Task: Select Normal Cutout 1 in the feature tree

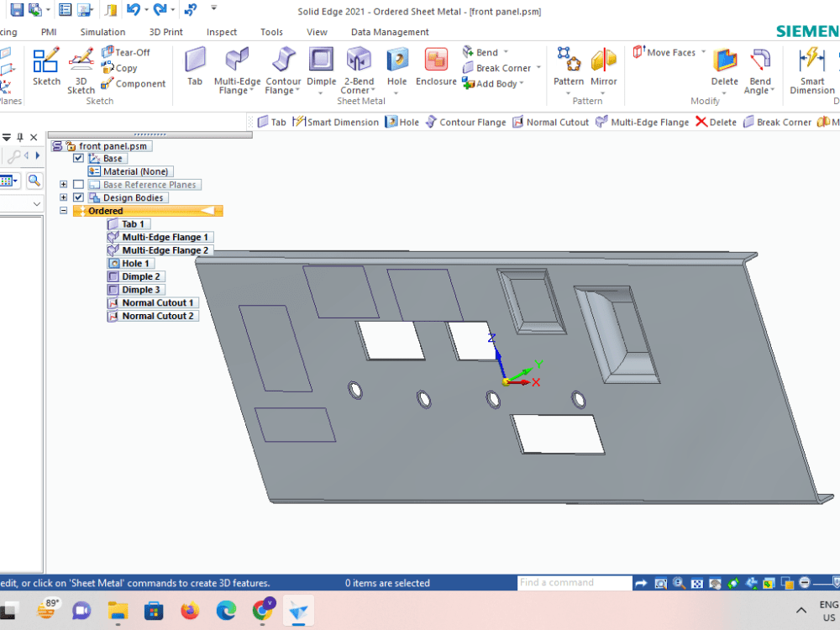Action: point(158,302)
